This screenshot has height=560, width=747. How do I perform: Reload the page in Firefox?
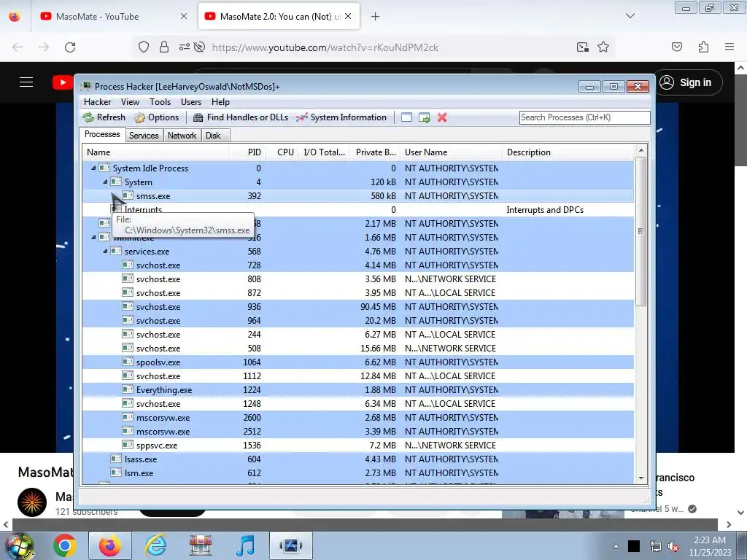[x=70, y=47]
